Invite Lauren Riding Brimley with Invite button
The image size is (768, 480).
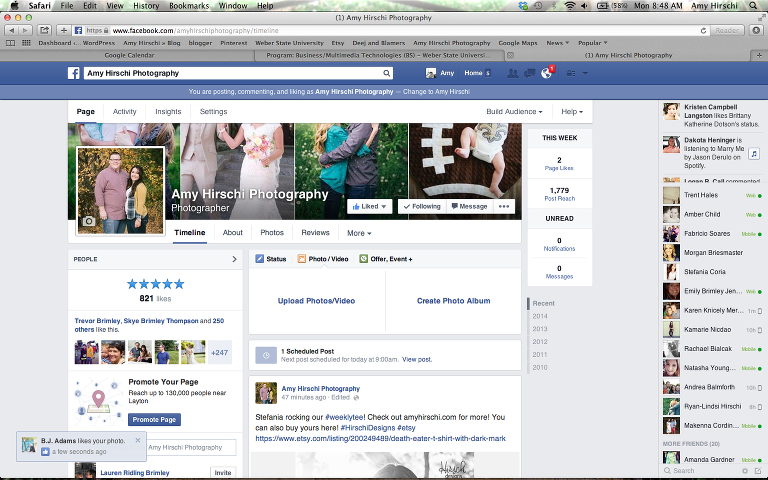coord(222,473)
